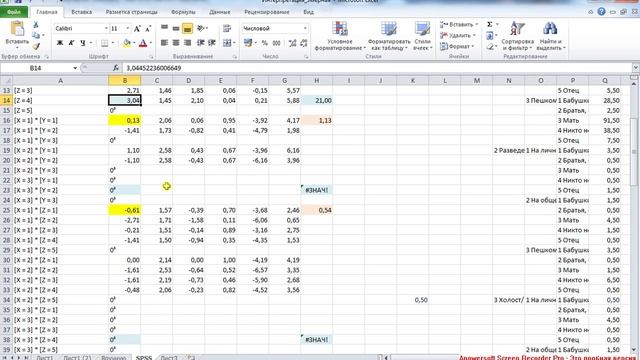The height and width of the screenshot is (360, 640).
Task: Increase decimal places
Action: pyautogui.click(x=292, y=42)
